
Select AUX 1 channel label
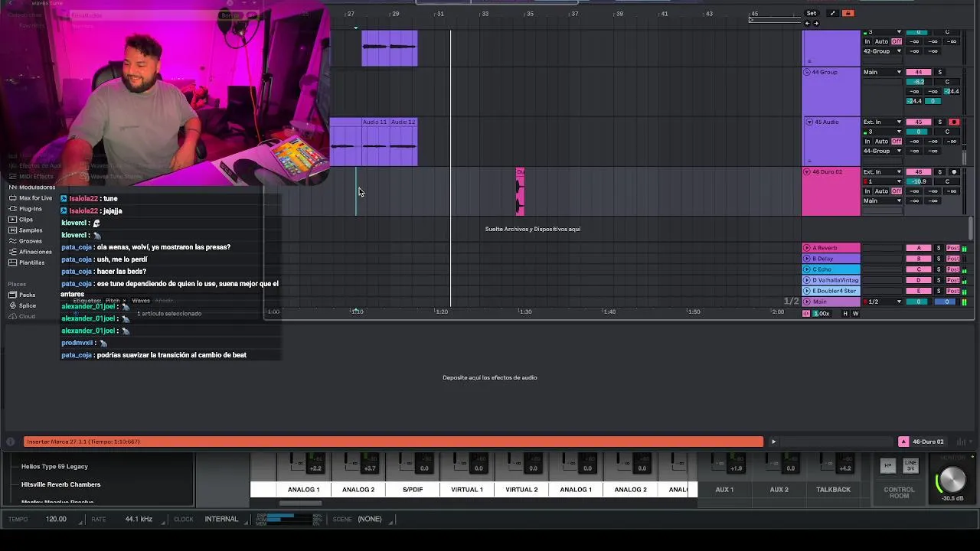(724, 490)
